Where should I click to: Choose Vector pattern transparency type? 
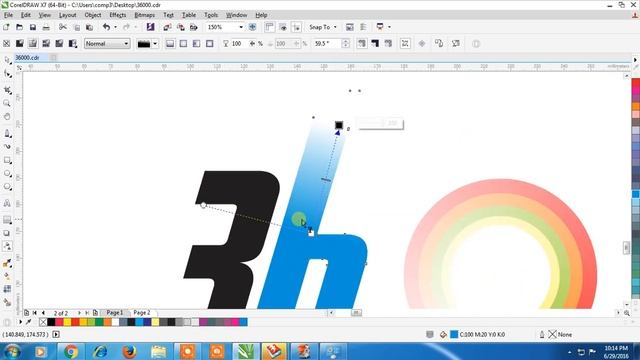click(x=46, y=43)
